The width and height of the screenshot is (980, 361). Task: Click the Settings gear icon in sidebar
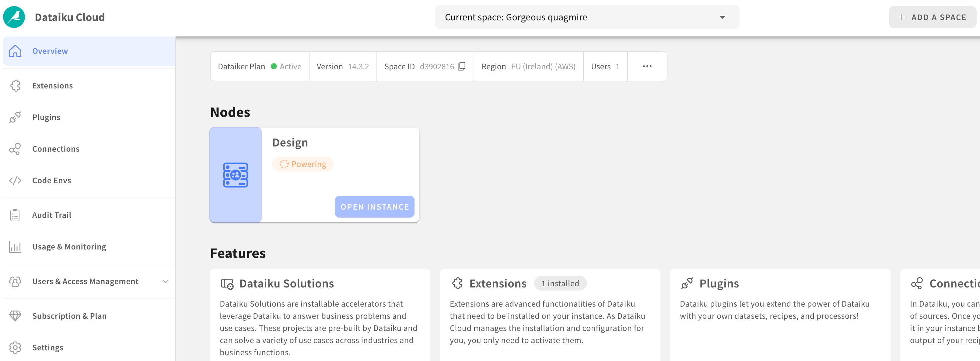(15, 347)
